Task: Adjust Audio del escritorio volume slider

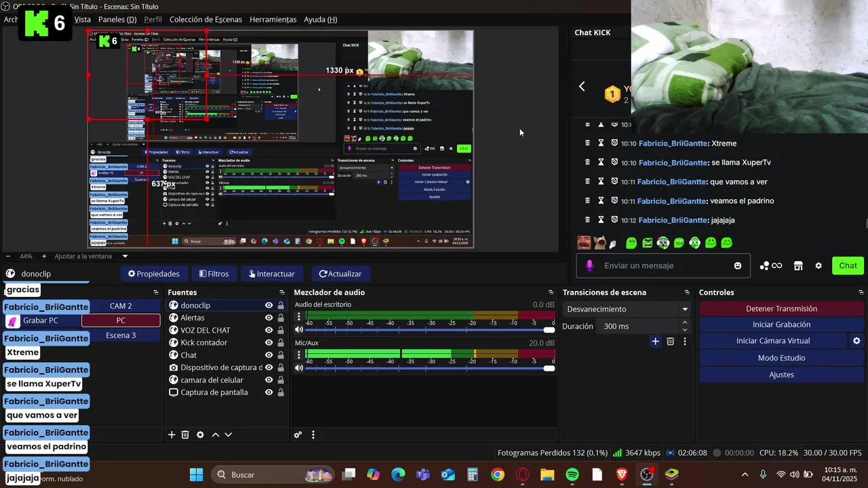Action: [x=429, y=330]
